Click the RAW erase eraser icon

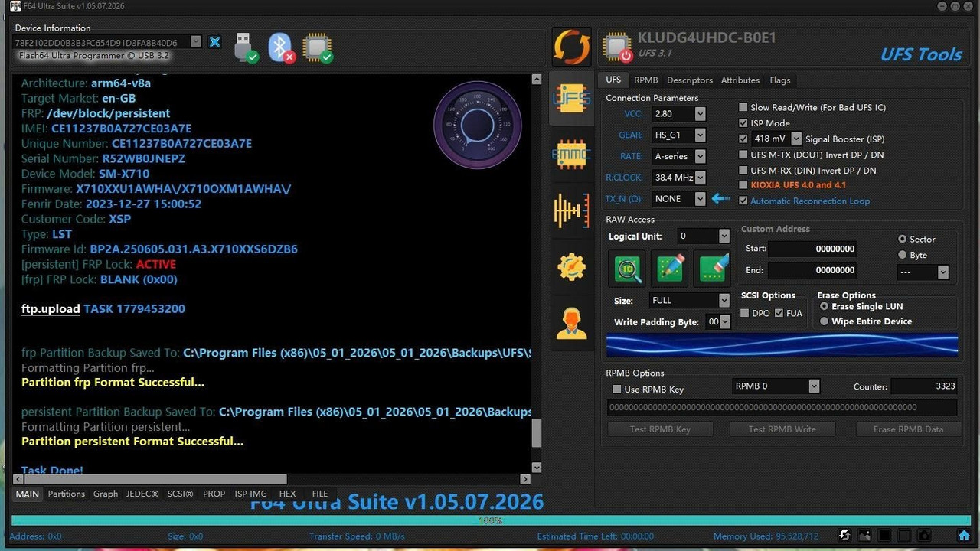click(712, 269)
